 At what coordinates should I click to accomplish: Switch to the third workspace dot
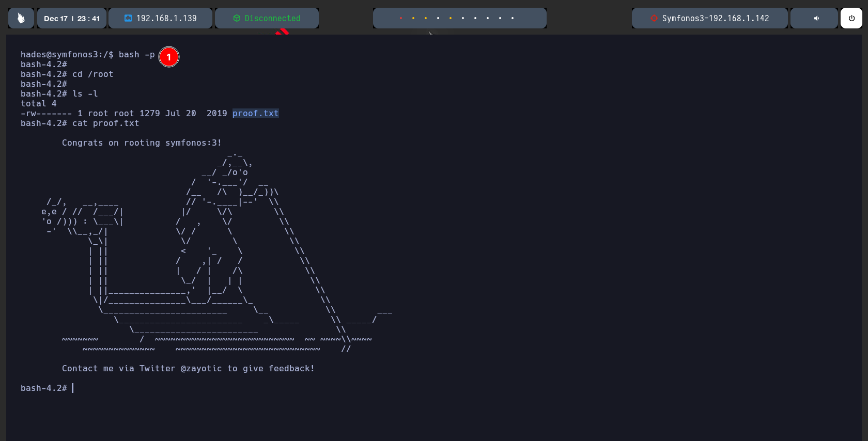point(426,18)
